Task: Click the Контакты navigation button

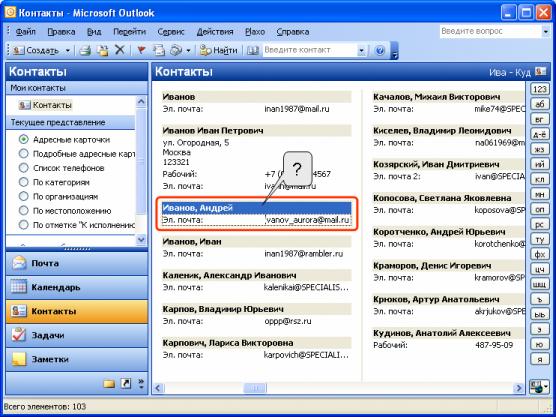Action: [77, 311]
